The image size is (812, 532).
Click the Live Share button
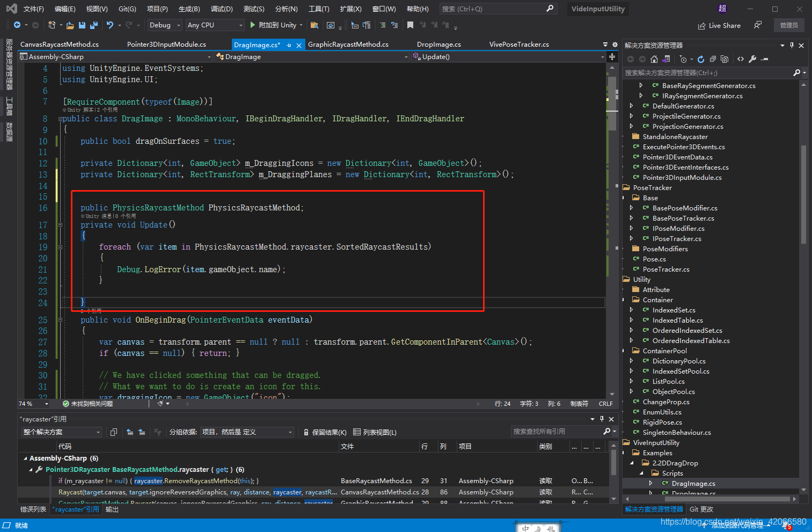point(719,25)
